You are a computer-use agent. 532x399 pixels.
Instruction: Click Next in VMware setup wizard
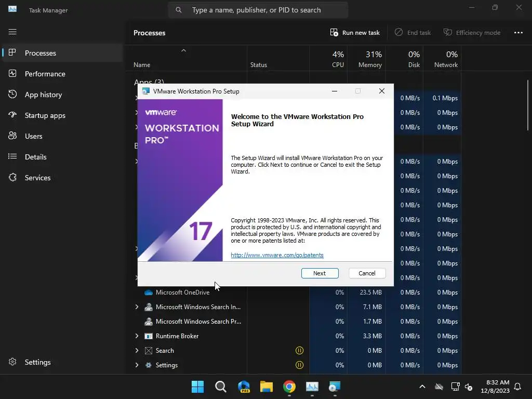tap(320, 273)
